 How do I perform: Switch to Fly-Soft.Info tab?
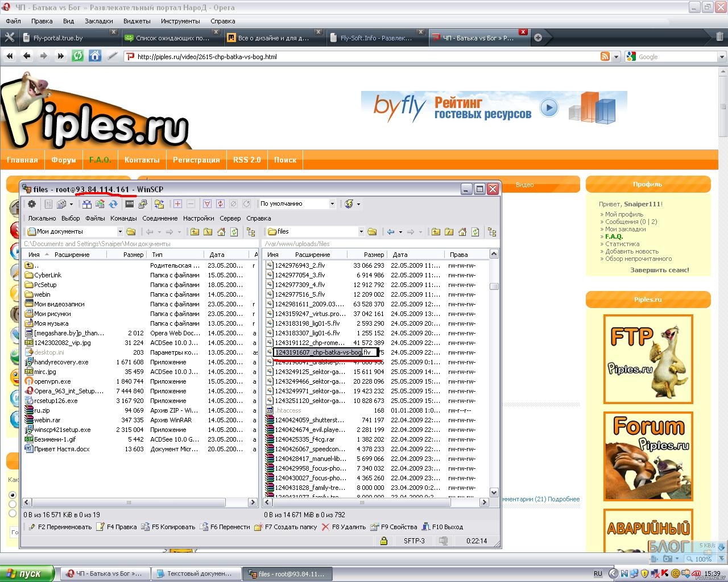coord(377,38)
